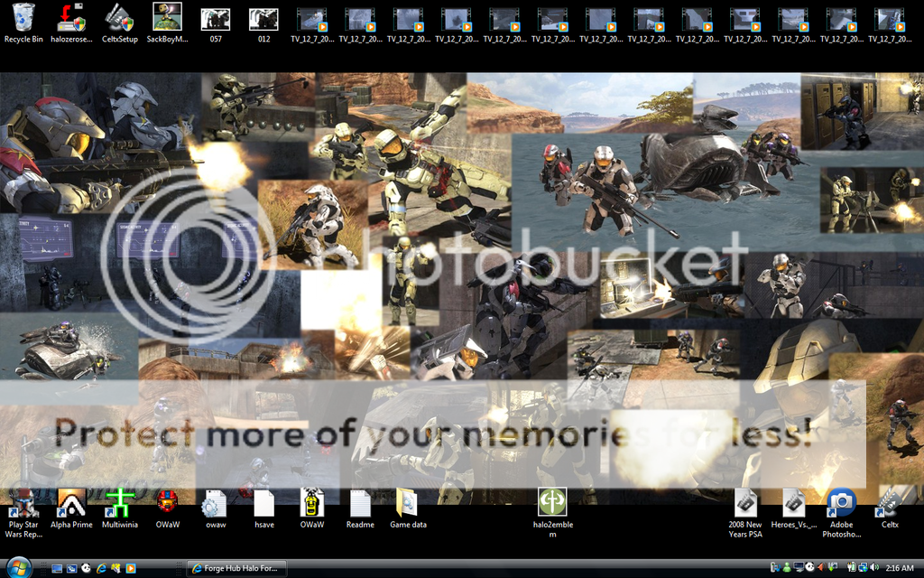
Task: Open the halozerose... desktop file
Action: 71,18
